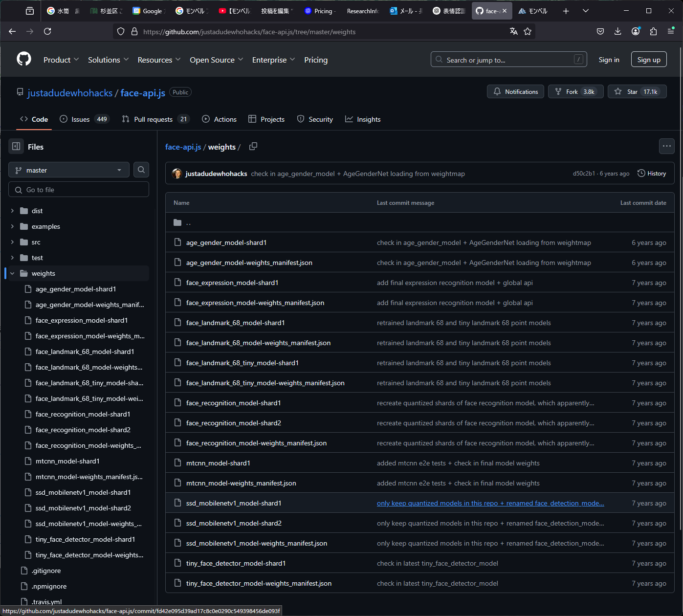Click the browser translate page icon

point(513,31)
